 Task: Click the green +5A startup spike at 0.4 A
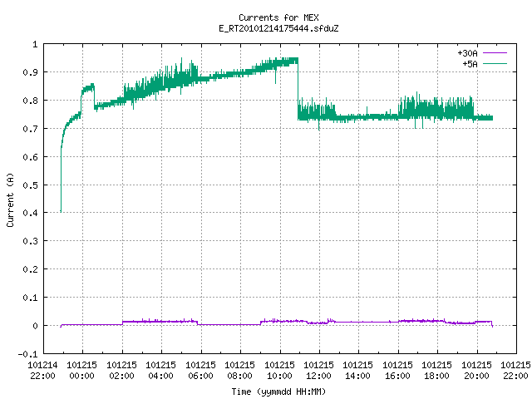[x=61, y=180]
